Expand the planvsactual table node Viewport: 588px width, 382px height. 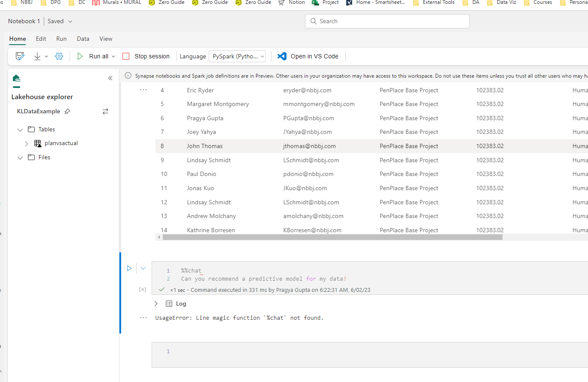click(x=27, y=143)
